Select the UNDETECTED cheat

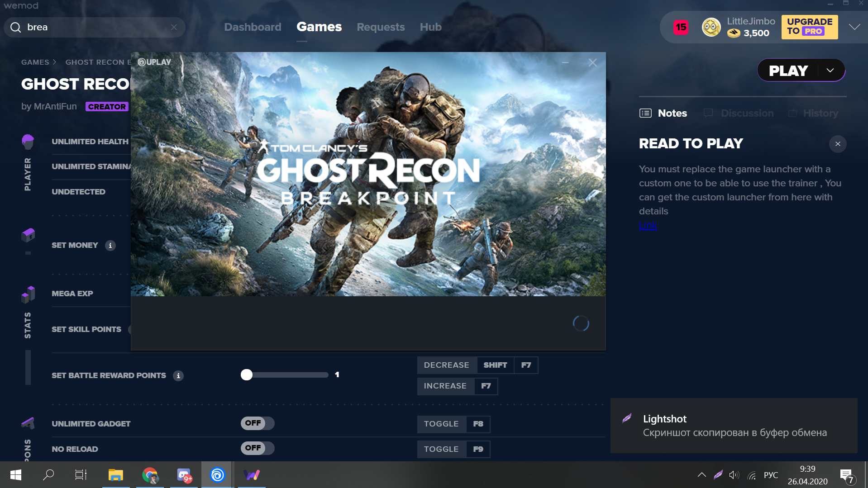(x=78, y=192)
